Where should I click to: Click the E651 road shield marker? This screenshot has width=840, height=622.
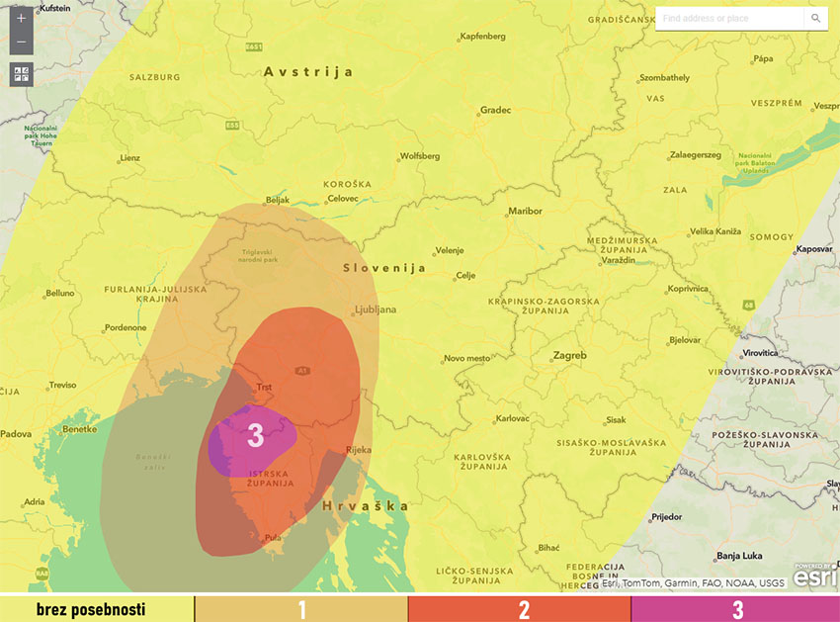point(254,46)
